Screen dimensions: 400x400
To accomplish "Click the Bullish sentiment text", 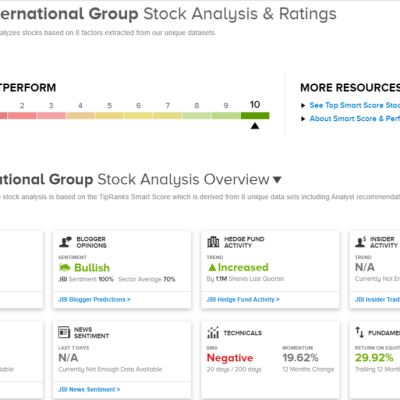I will point(92,268).
